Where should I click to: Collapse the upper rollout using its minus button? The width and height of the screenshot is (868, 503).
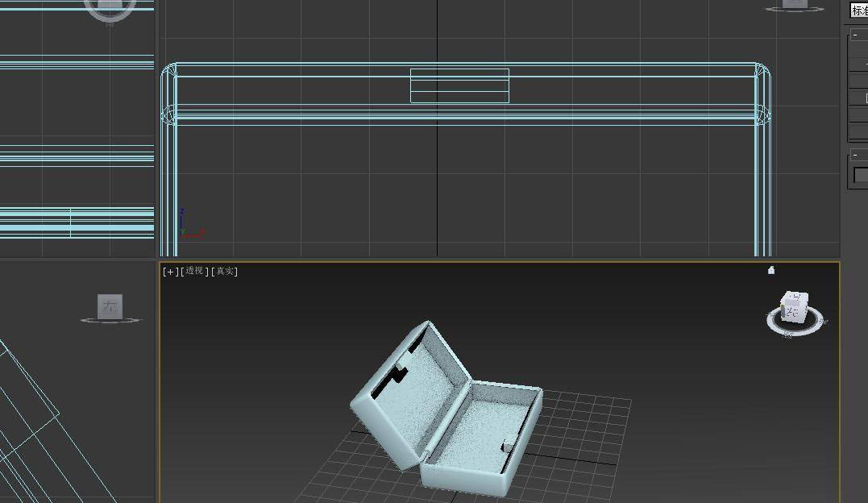click(855, 35)
